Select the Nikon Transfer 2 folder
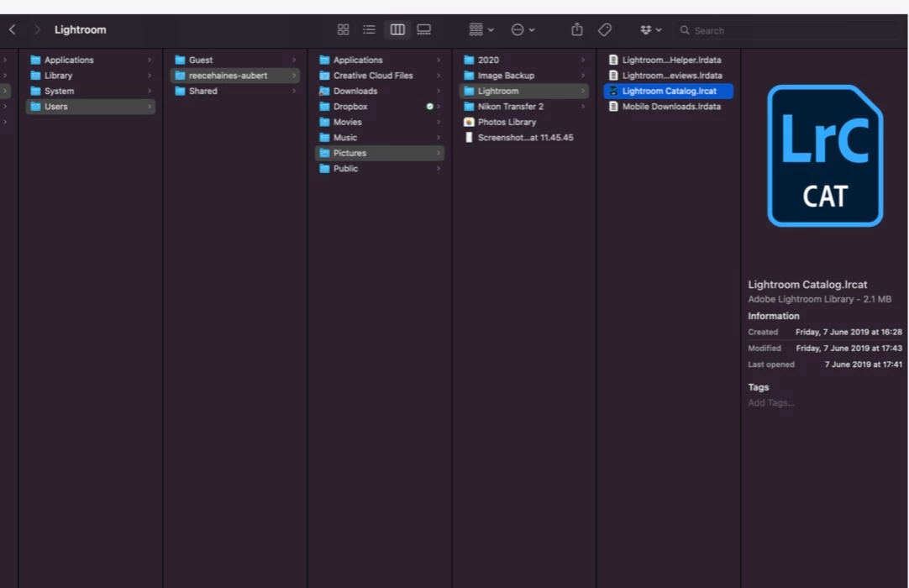Screen dimensions: 909x588 click(524, 107)
